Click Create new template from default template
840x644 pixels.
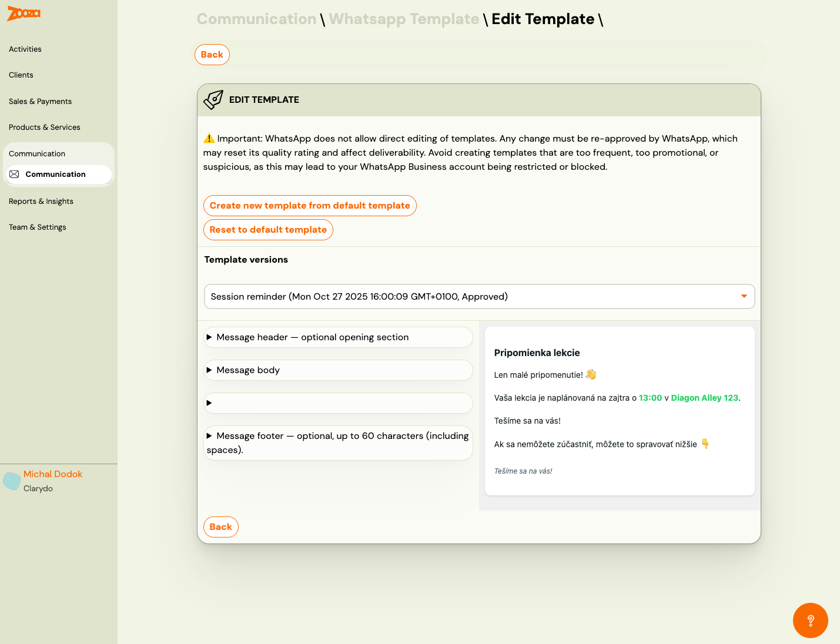coord(310,206)
